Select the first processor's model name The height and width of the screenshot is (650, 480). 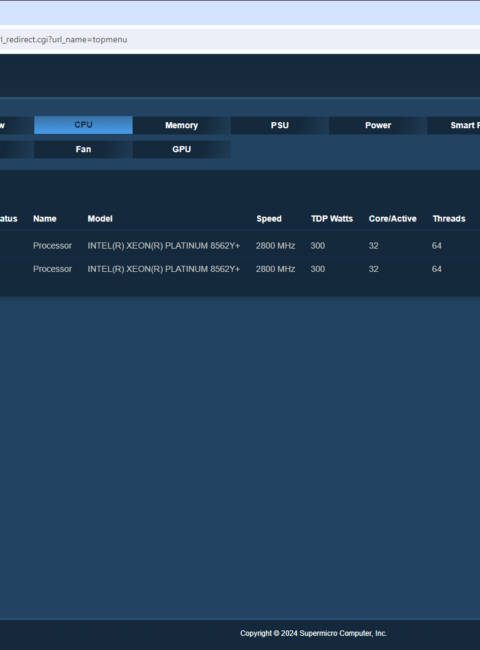[x=164, y=246]
